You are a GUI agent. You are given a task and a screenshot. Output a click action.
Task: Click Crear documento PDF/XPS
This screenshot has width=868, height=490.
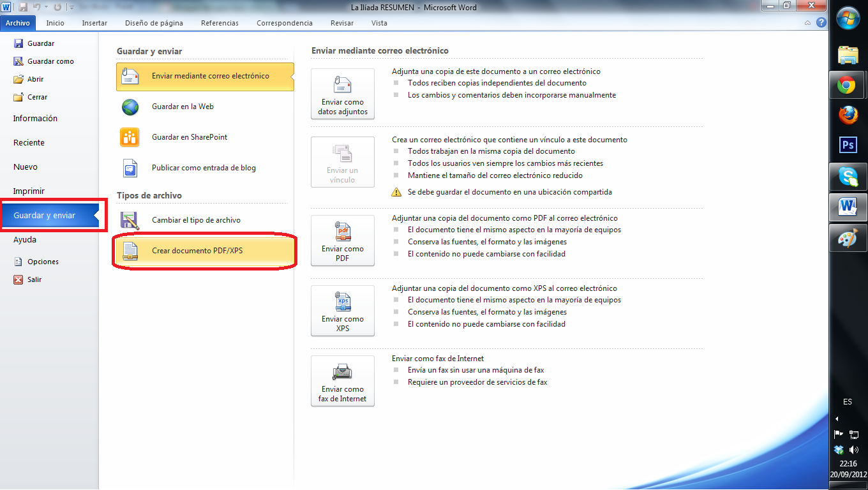coord(199,251)
